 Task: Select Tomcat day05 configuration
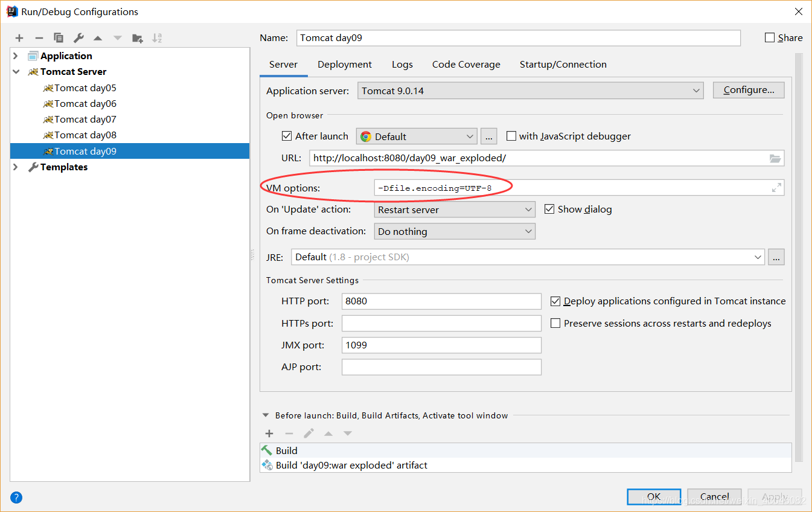click(130, 88)
